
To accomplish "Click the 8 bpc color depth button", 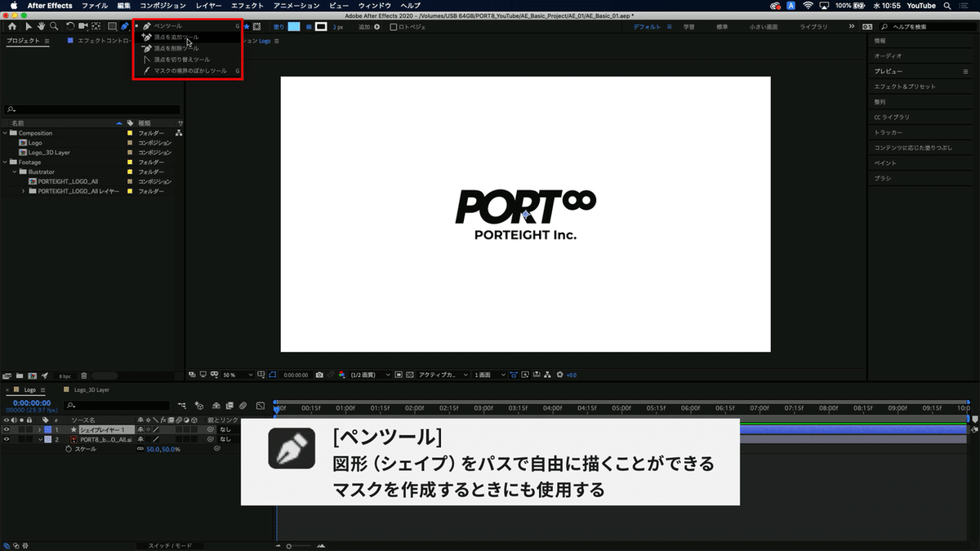I will coord(65,375).
